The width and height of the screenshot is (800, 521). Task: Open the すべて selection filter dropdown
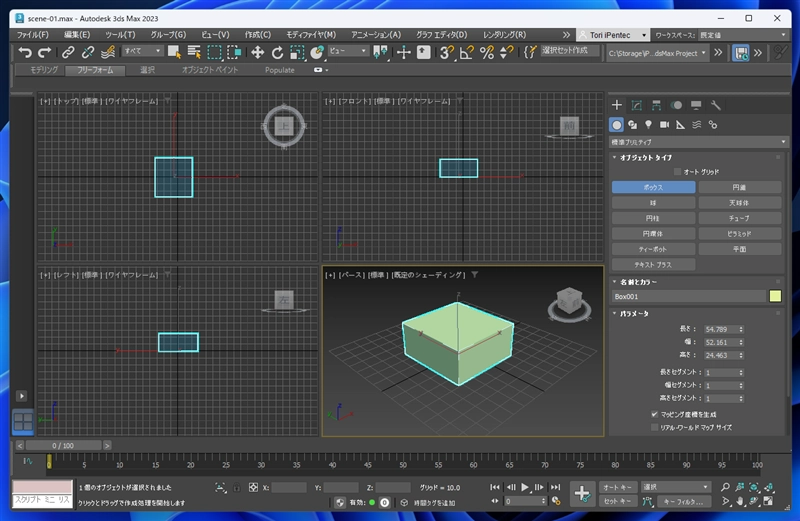(x=142, y=51)
